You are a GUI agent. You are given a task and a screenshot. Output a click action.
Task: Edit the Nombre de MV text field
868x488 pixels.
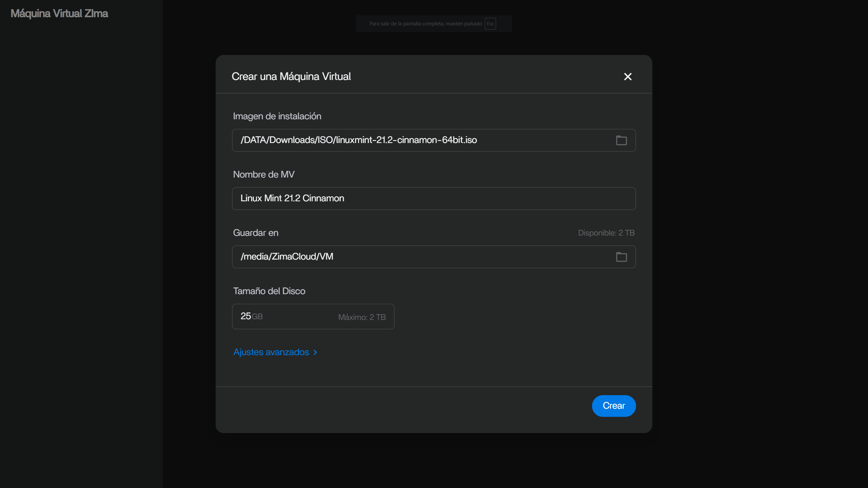(x=434, y=199)
